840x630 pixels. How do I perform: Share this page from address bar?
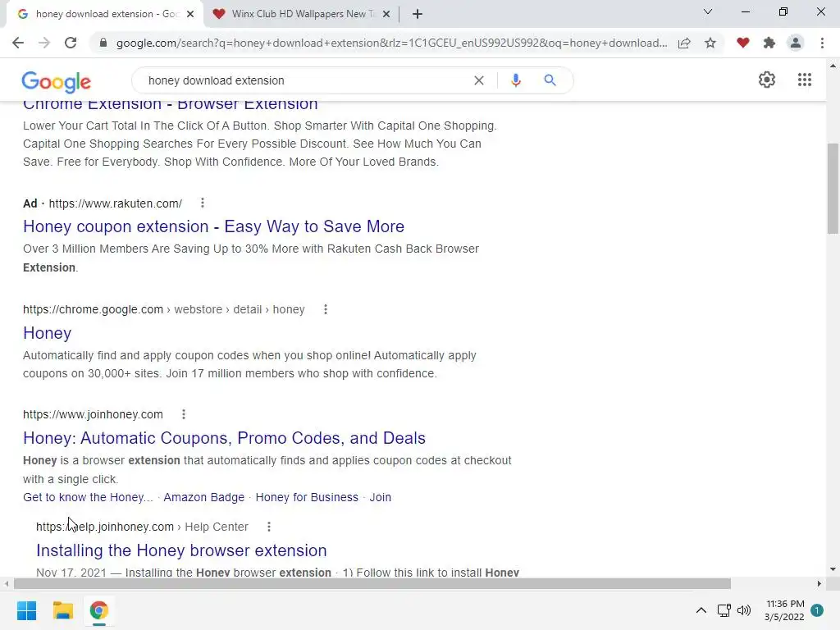pos(684,43)
